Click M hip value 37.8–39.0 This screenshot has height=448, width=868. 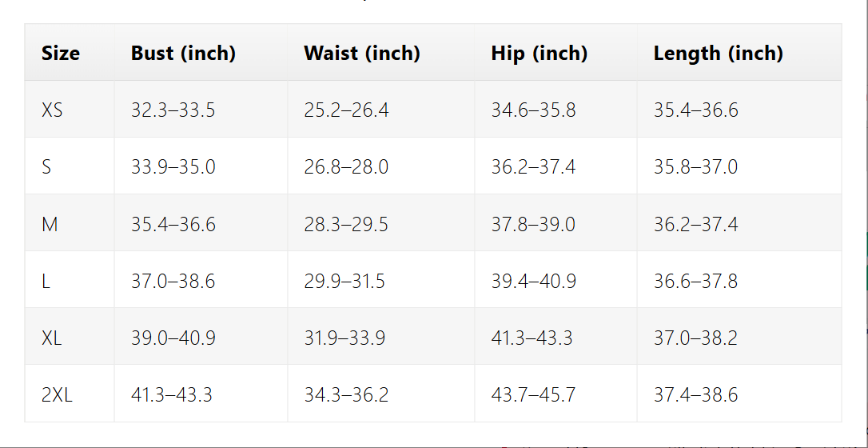point(533,225)
